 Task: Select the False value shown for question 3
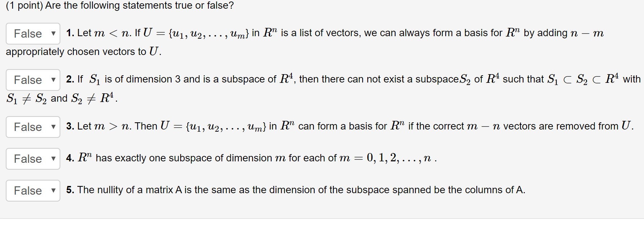coord(27,127)
